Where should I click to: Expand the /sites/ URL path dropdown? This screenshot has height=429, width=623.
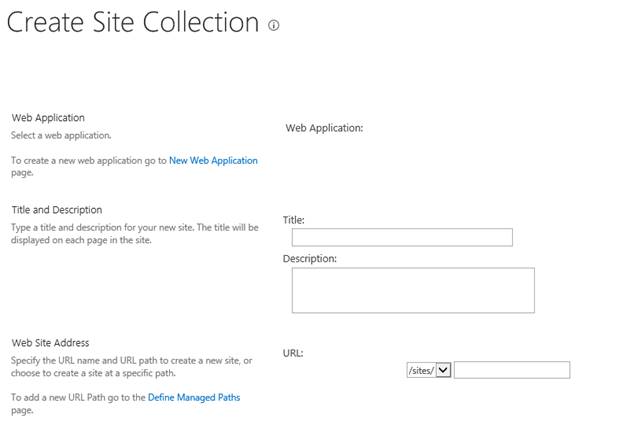coord(444,370)
